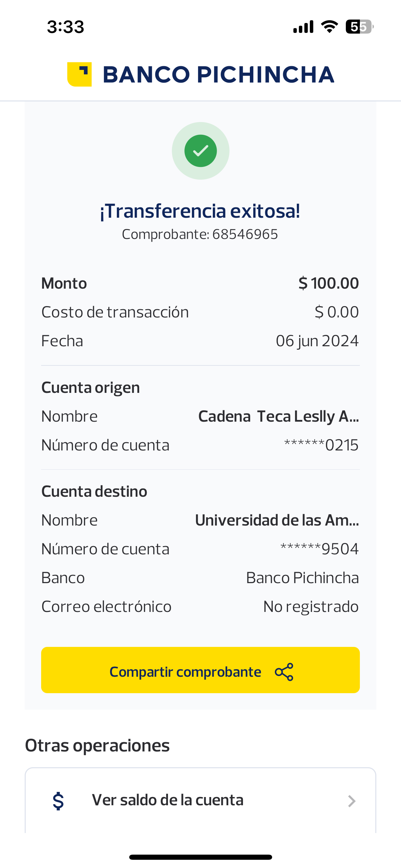Tap the green success checkmark icon
The width and height of the screenshot is (401, 868).
[x=200, y=151]
